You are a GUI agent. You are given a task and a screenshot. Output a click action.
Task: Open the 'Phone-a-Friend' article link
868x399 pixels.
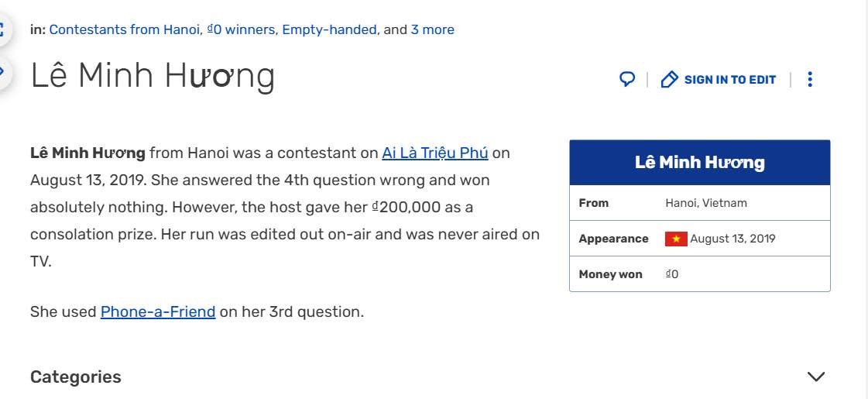coord(158,311)
